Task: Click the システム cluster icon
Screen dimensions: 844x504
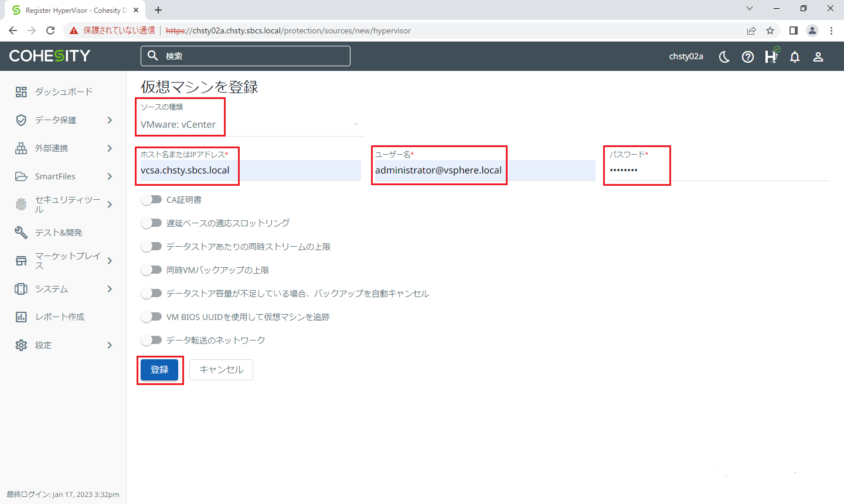Action: [21, 289]
